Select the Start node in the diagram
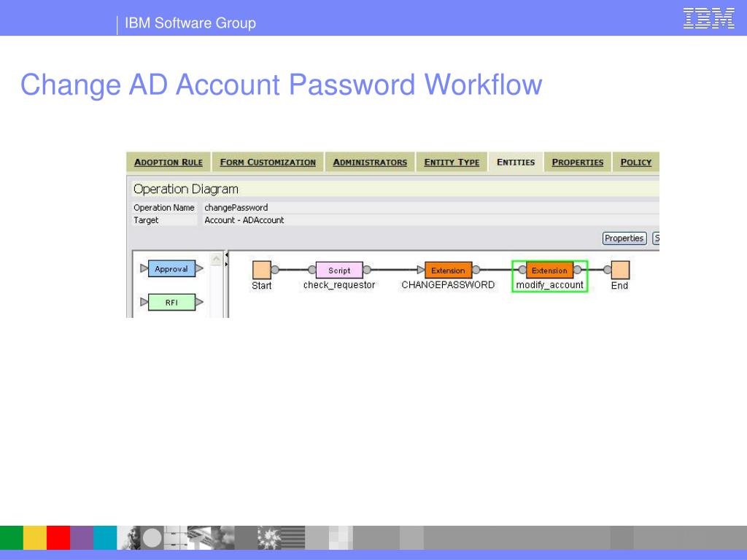The height and width of the screenshot is (560, 747). 262,270
